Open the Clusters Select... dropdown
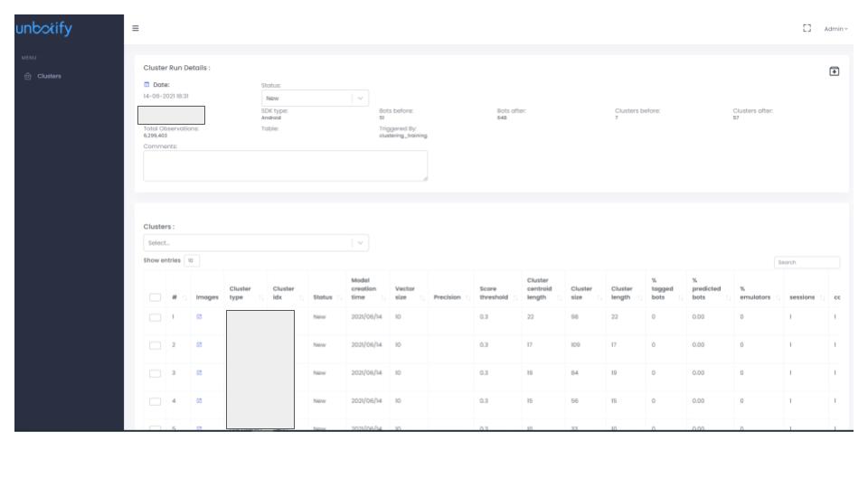The image size is (868, 488). click(x=256, y=243)
